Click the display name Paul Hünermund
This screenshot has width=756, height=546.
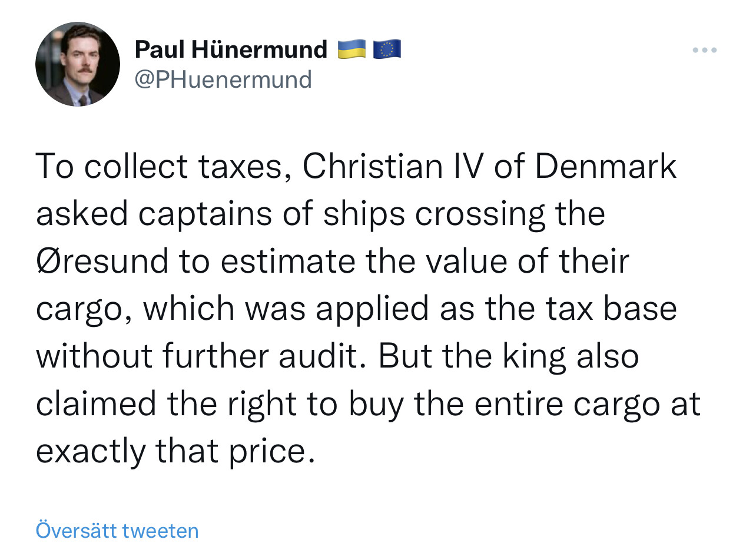tap(231, 49)
